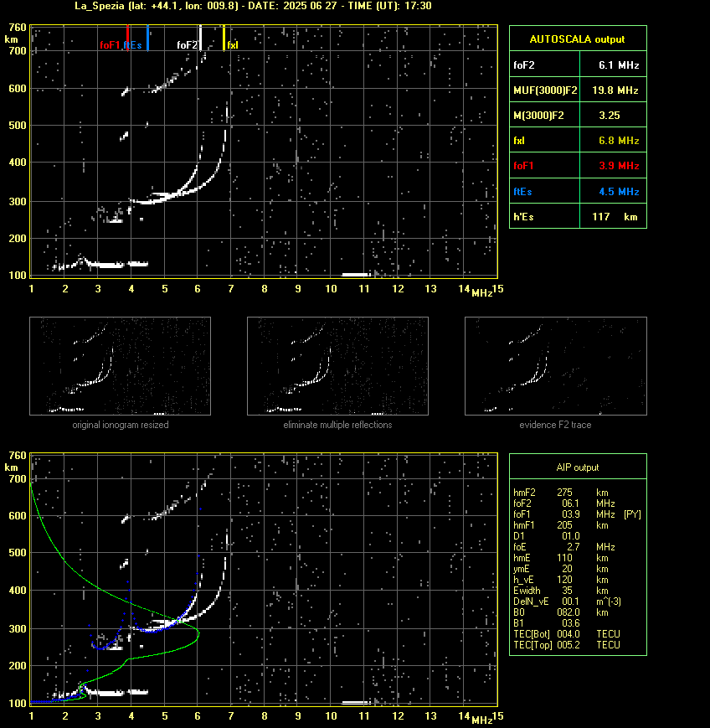Click the La_Spezia date and time title
The height and width of the screenshot is (728, 710).
[x=253, y=6]
